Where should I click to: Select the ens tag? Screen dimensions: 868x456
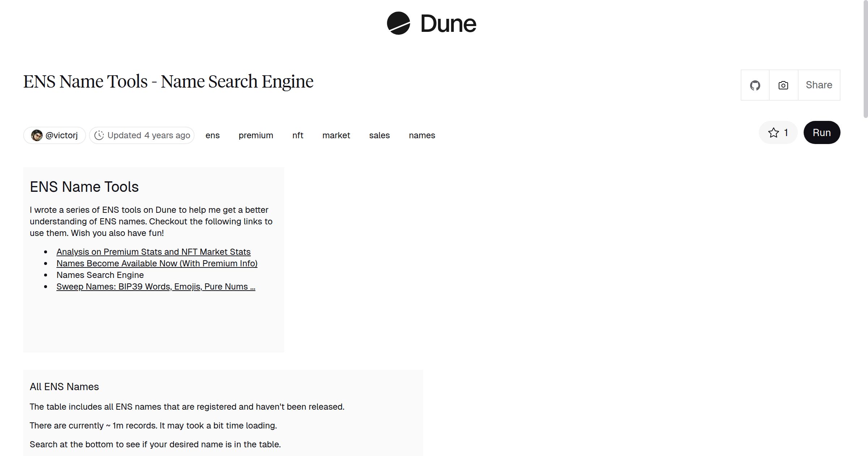pos(213,135)
